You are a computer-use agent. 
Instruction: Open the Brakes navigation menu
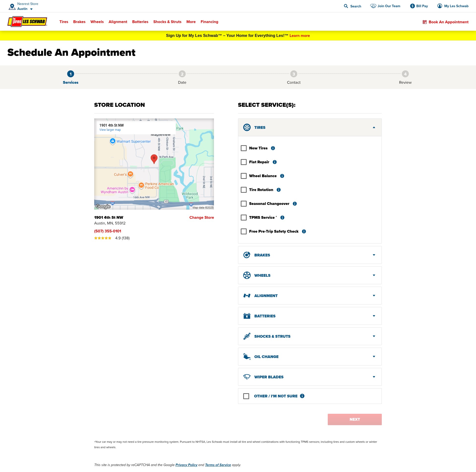(x=79, y=22)
